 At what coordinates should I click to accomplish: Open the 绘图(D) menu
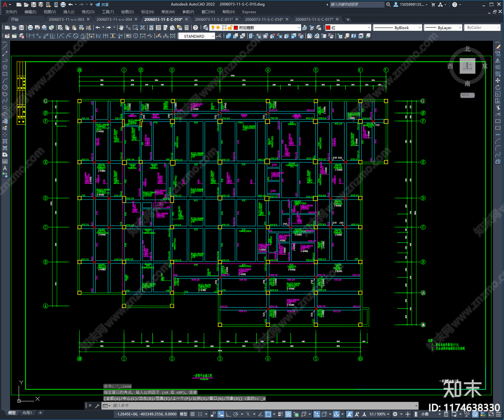pyautogui.click(x=127, y=12)
